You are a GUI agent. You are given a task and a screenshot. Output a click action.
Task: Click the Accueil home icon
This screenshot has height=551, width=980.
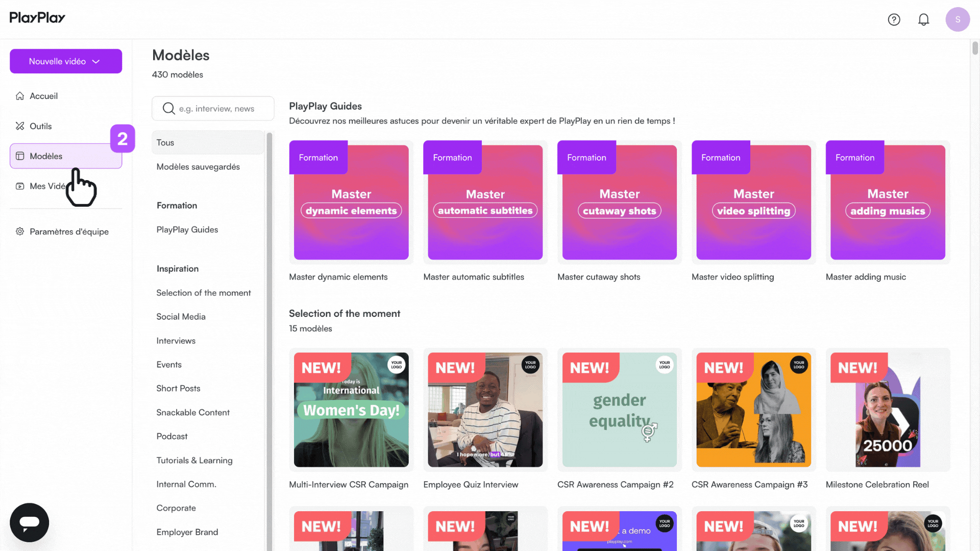click(20, 96)
